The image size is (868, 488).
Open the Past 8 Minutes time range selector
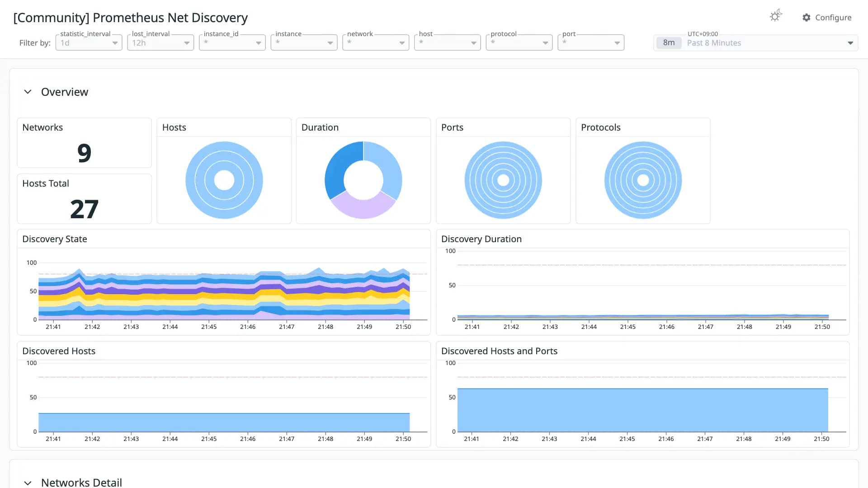click(x=755, y=42)
